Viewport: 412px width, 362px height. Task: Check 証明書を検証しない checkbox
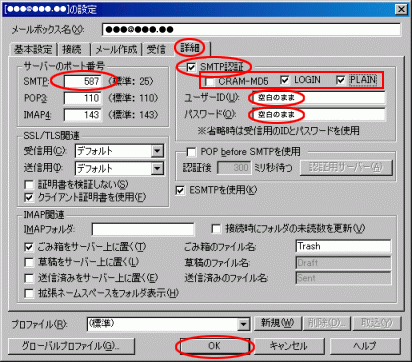[x=29, y=184]
